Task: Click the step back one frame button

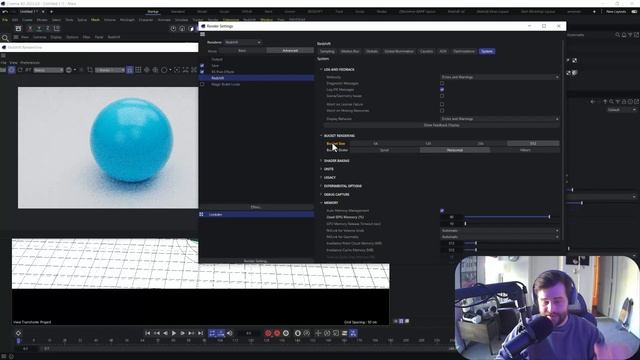Action: click(165, 333)
